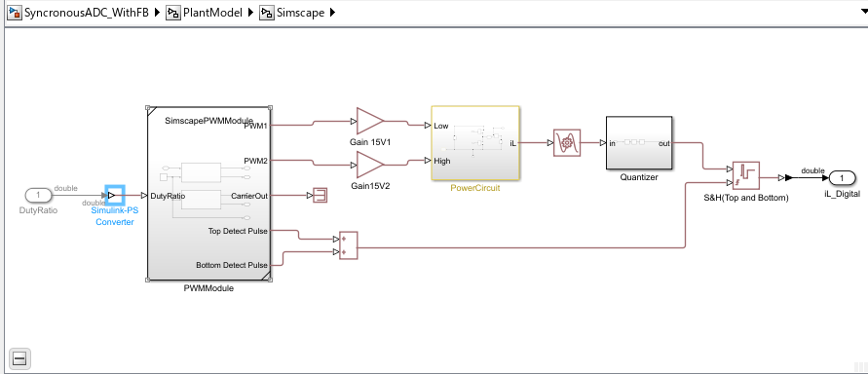Image resolution: width=868 pixels, height=374 pixels.
Task: Click the CarrierOut terminator block
Action: [x=320, y=196]
